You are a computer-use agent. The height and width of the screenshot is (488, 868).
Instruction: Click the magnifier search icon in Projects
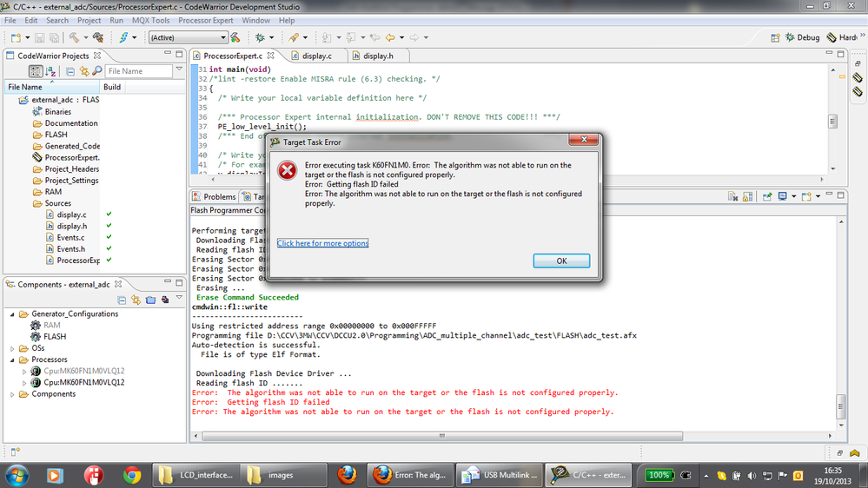pyautogui.click(x=96, y=71)
